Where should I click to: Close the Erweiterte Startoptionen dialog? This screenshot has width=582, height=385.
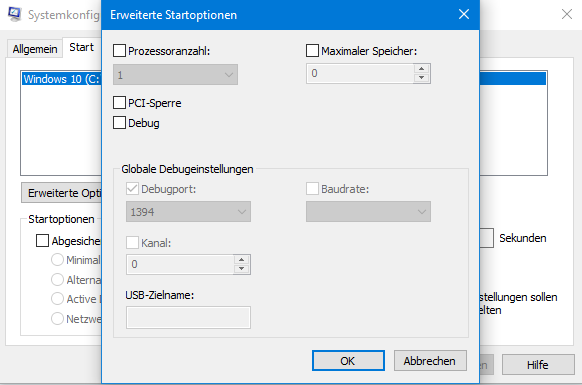pos(464,14)
